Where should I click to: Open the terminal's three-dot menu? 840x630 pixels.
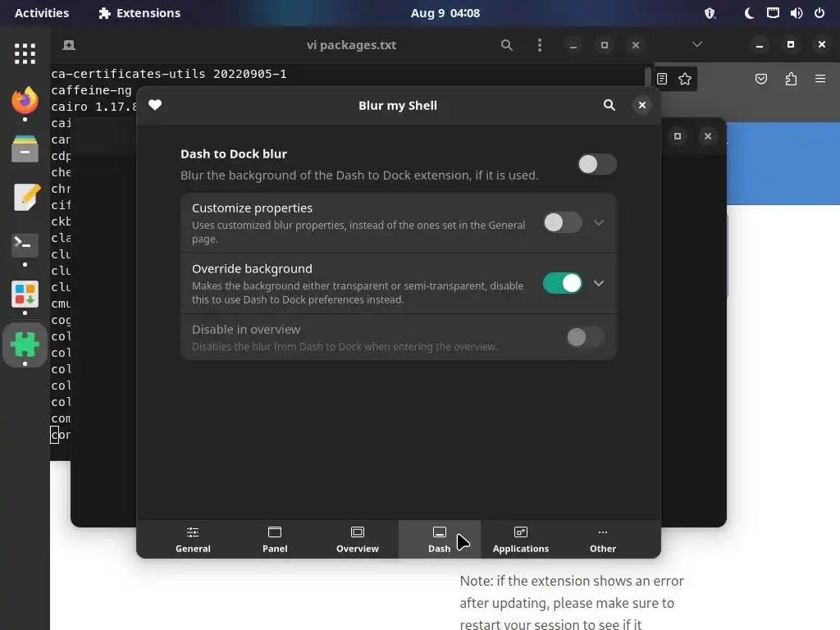540,45
